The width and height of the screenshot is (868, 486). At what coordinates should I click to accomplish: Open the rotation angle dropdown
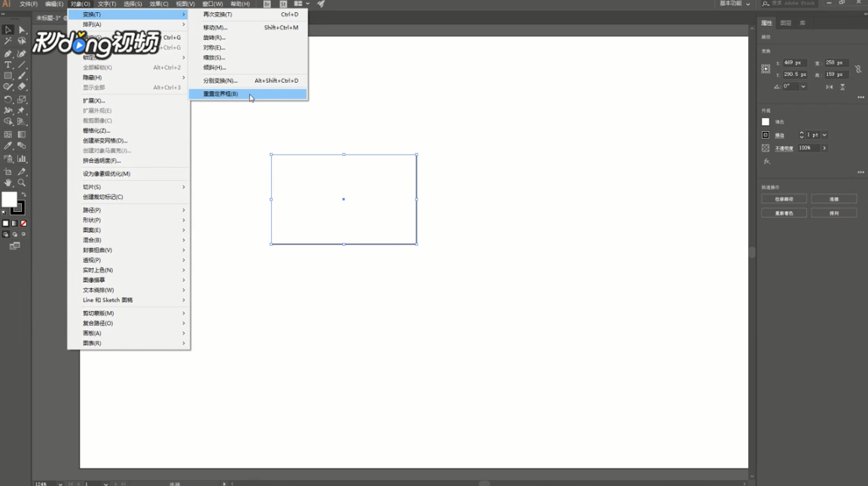(803, 87)
